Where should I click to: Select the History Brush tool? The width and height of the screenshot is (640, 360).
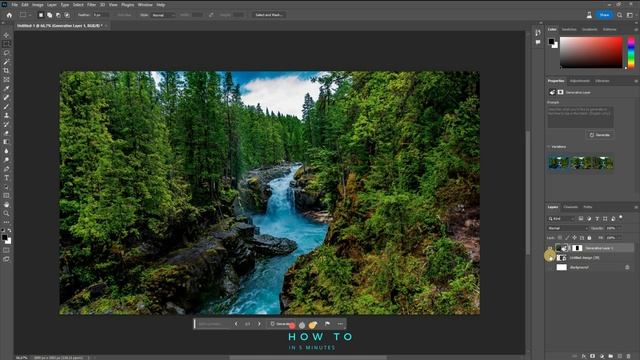tap(6, 124)
